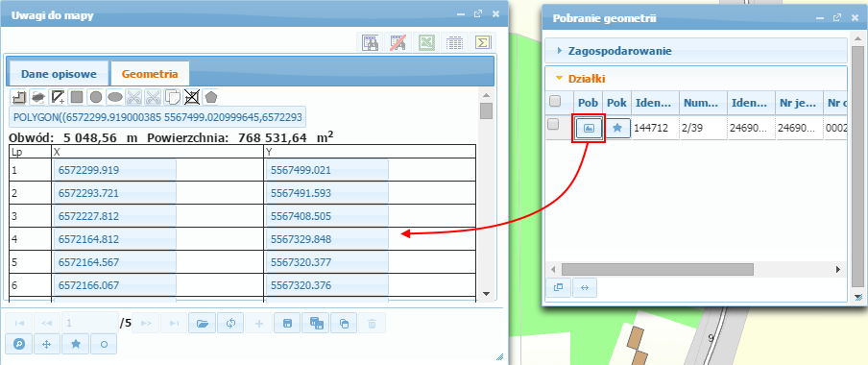Click the Excel export icon
868x365 pixels.
pyautogui.click(x=426, y=42)
